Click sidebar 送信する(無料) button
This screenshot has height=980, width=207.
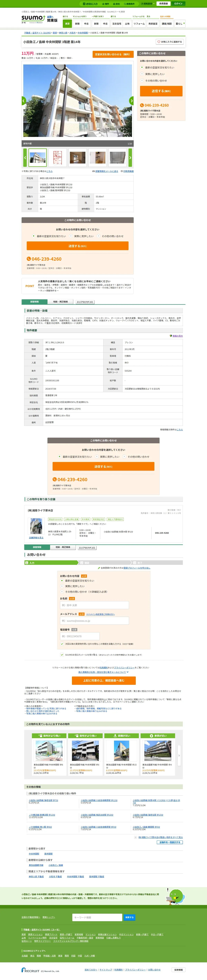pyautogui.click(x=161, y=91)
